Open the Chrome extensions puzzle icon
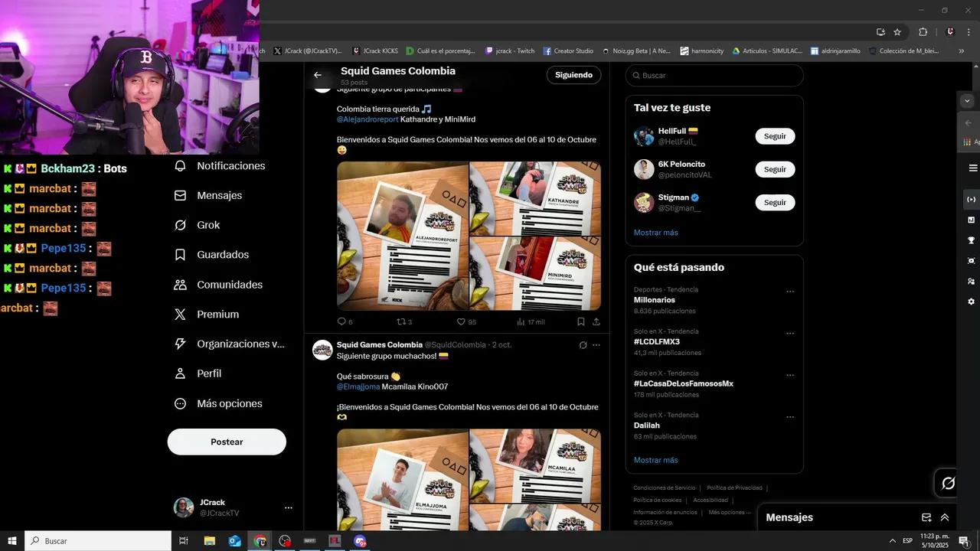The width and height of the screenshot is (980, 551). pos(923,32)
